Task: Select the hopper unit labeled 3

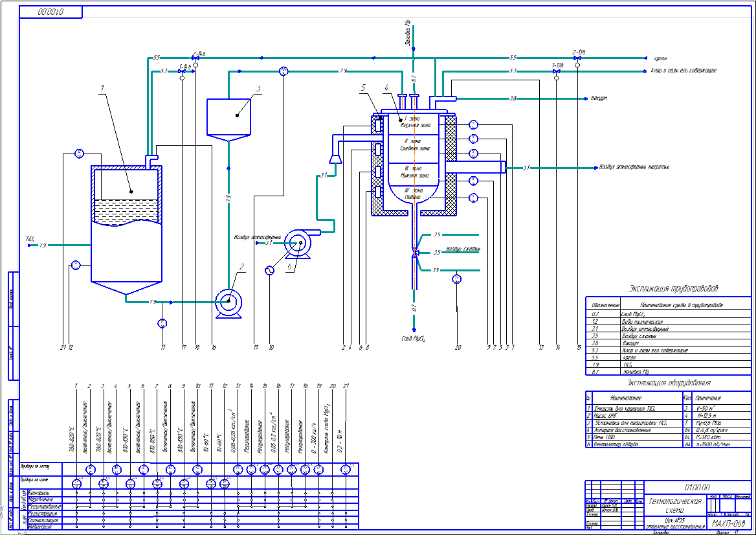Action: coord(228,120)
